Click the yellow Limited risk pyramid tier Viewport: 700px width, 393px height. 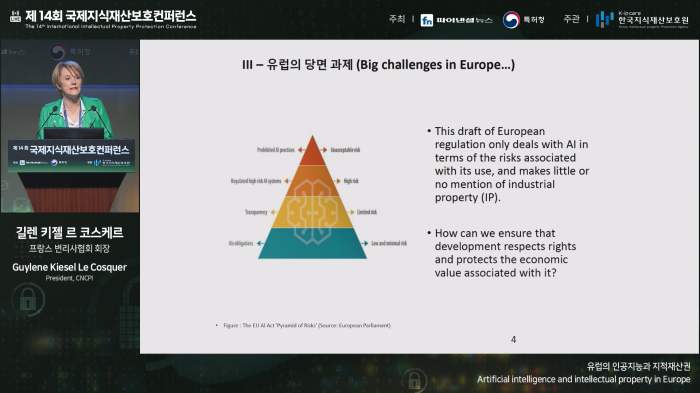[x=312, y=212]
